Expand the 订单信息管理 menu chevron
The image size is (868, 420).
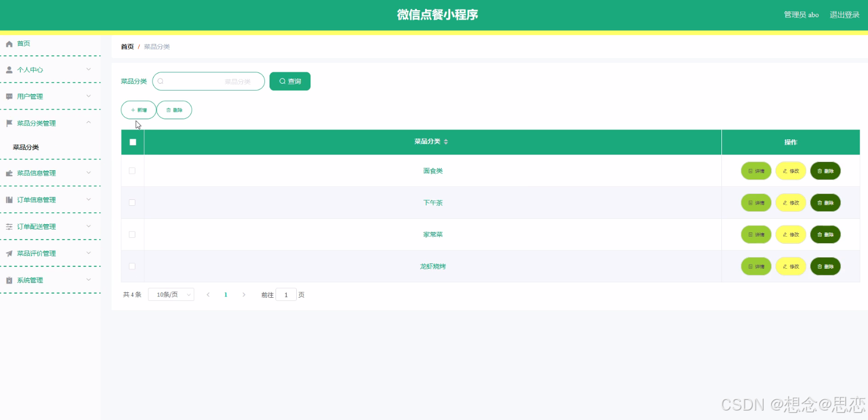(x=88, y=199)
